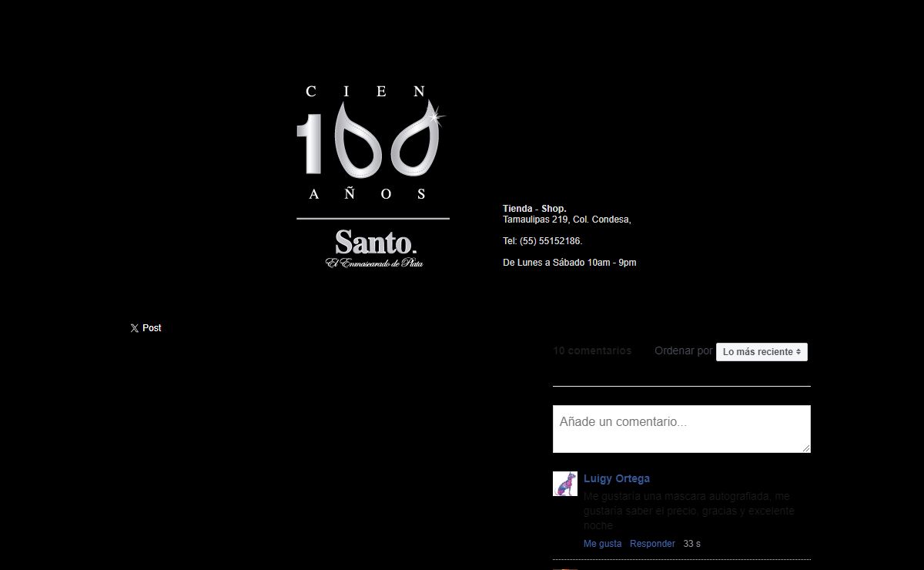Click the 'Tienda - Shop.' heading
The height and width of the screenshot is (570, 924).
[x=534, y=209]
